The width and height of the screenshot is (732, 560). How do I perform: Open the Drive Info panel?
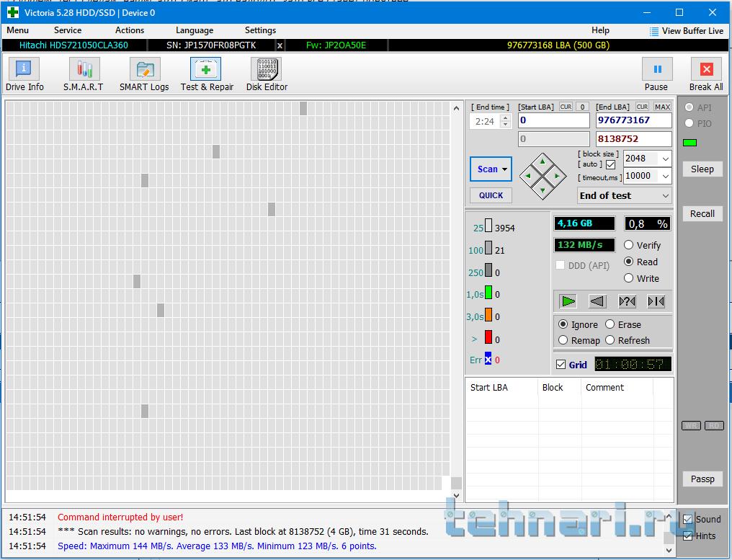(x=24, y=74)
